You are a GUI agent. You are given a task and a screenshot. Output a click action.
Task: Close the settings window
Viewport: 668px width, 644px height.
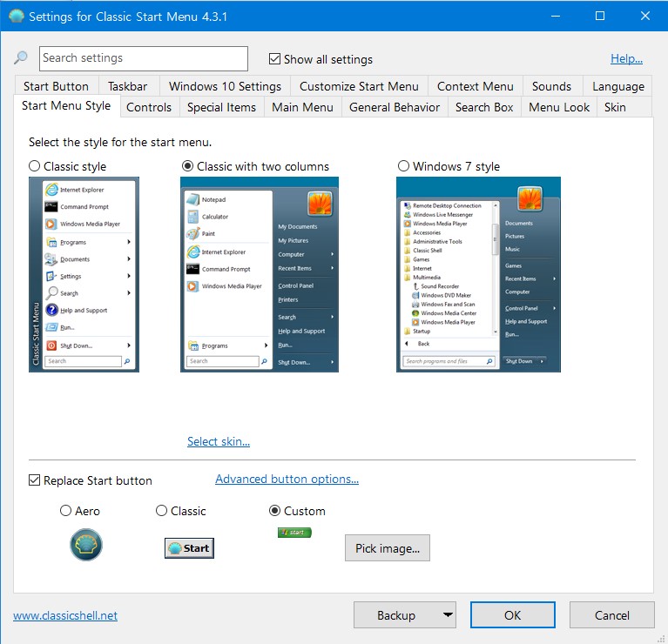tap(645, 16)
